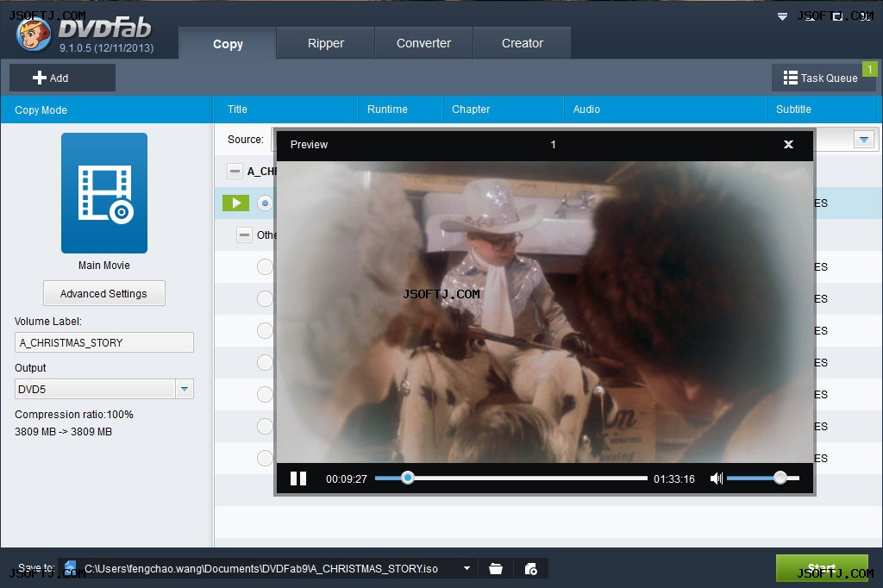The width and height of the screenshot is (883, 588).
Task: Select the fourth radio button under Other titles
Action: 265,362
